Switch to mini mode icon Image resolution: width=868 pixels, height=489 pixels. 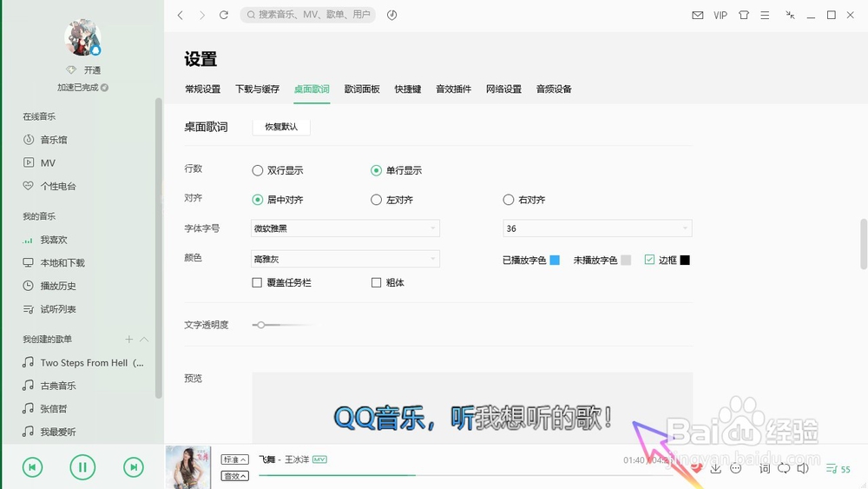(791, 16)
